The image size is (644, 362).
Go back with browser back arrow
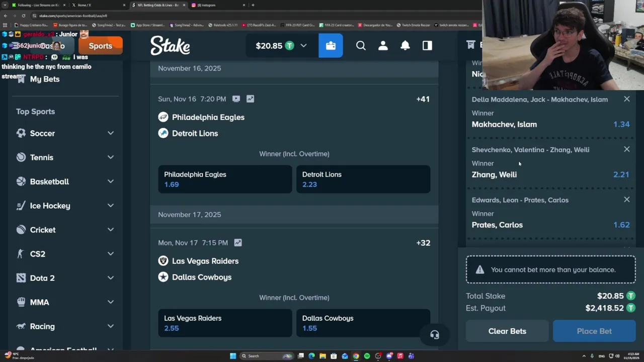tap(6, 16)
